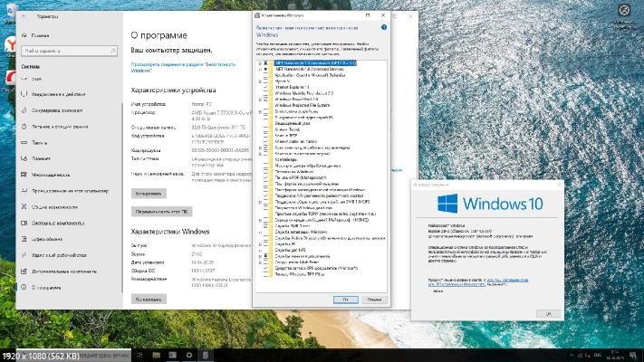644x362 pixels.
Task: Expand the Windows PowerShell 2.0 node
Action: (260, 100)
